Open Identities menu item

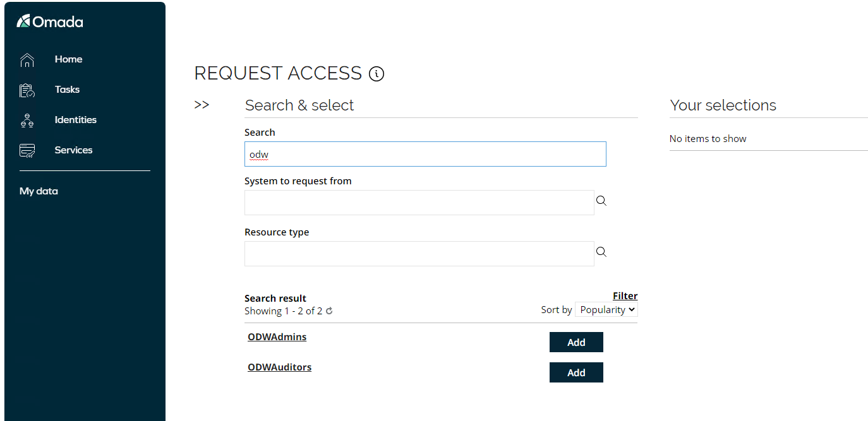click(76, 120)
